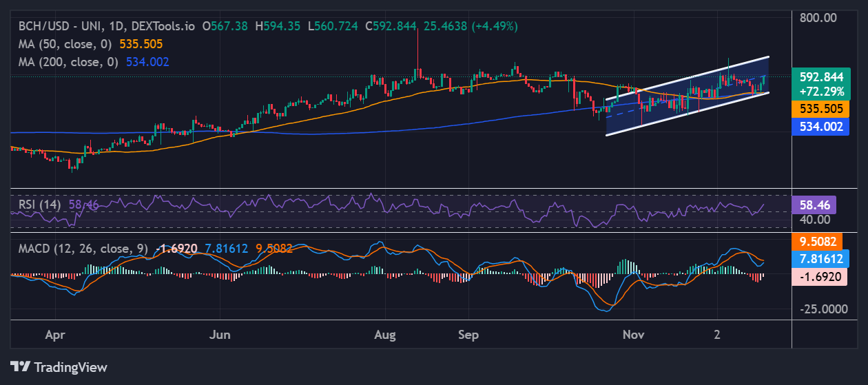The image size is (868, 385).
Task: Click the pink -1.6920 histogram tag
Action: [x=818, y=276]
